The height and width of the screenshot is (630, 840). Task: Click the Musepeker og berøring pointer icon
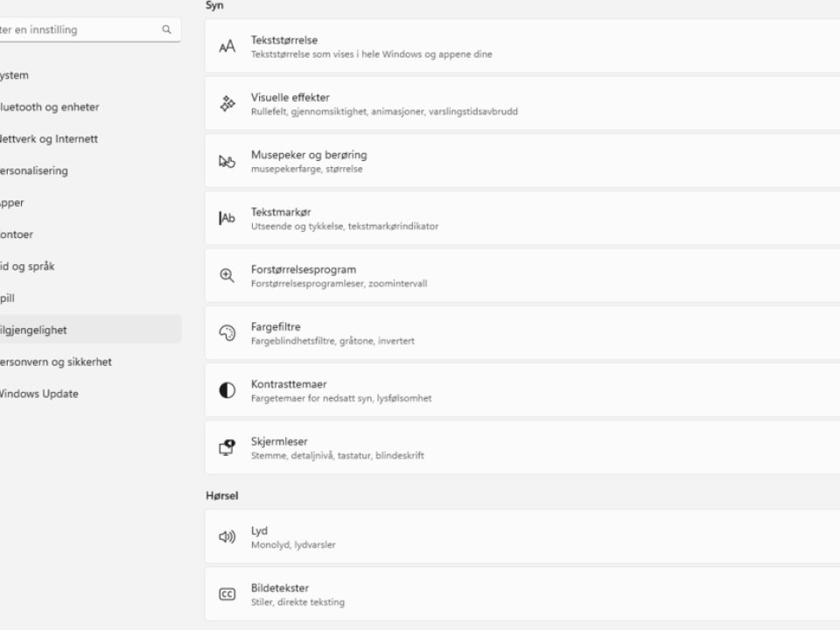pos(227,161)
